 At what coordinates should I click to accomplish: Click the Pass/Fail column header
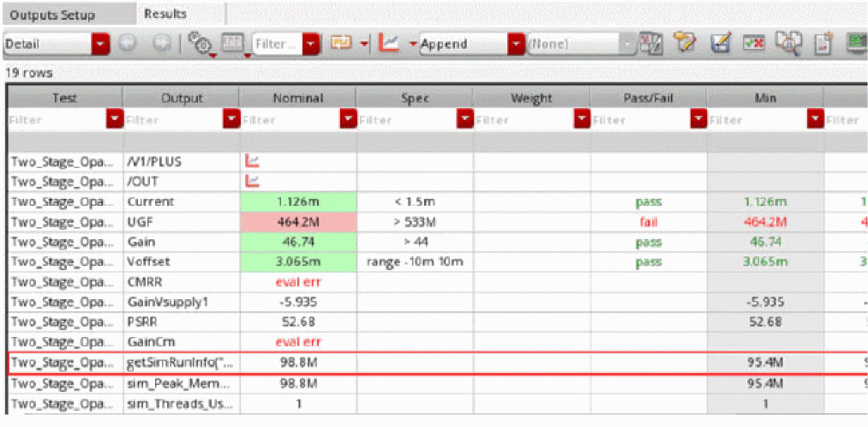[648, 98]
